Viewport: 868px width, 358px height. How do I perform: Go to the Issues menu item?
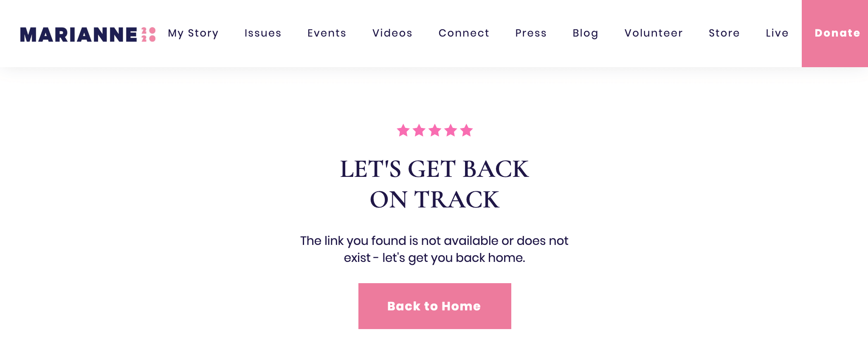point(263,33)
